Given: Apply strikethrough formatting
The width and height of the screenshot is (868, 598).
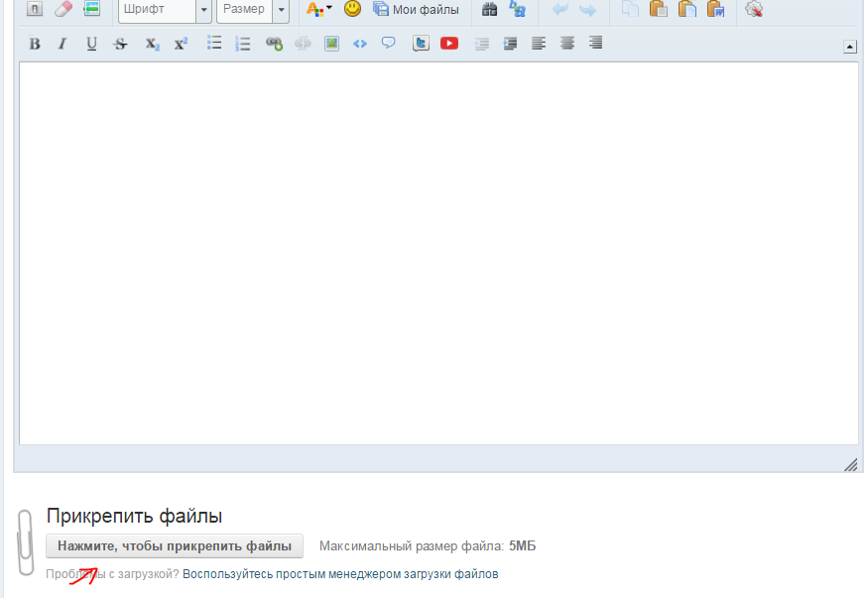Looking at the screenshot, I should click(120, 44).
